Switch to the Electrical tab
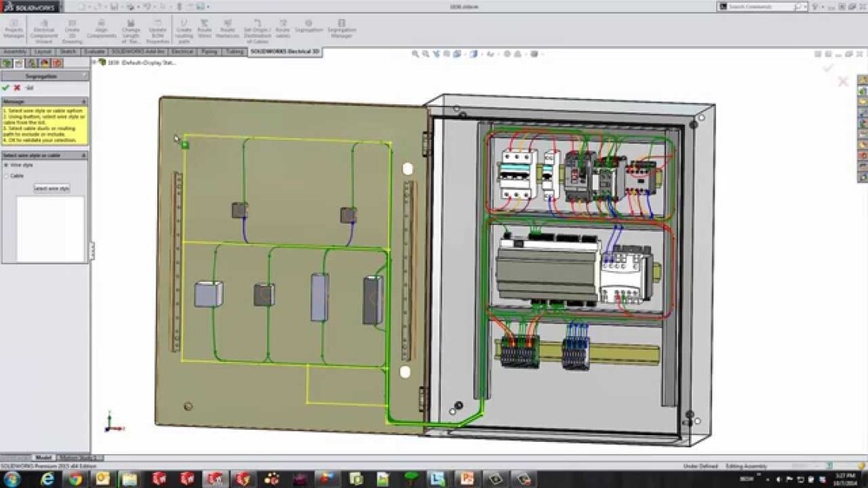The width and height of the screenshot is (868, 488). (182, 52)
